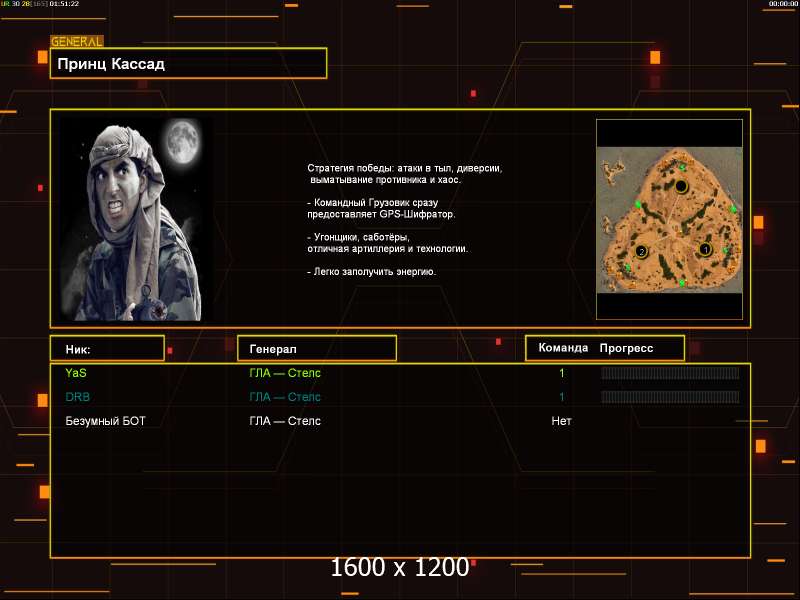Click the Генерал column header
This screenshot has height=600, width=800.
coord(317,348)
